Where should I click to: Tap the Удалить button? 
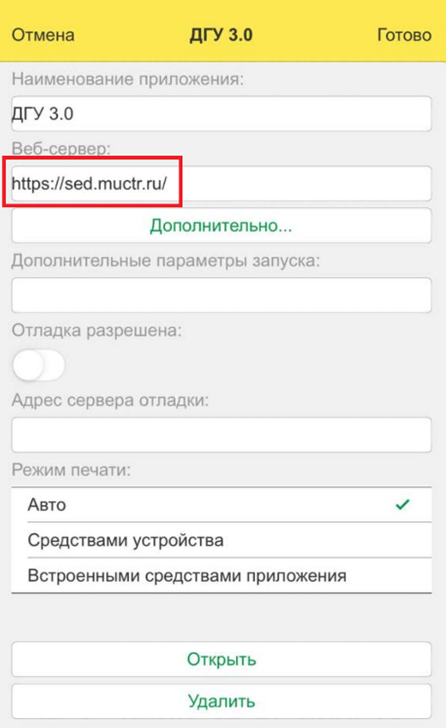tap(221, 701)
